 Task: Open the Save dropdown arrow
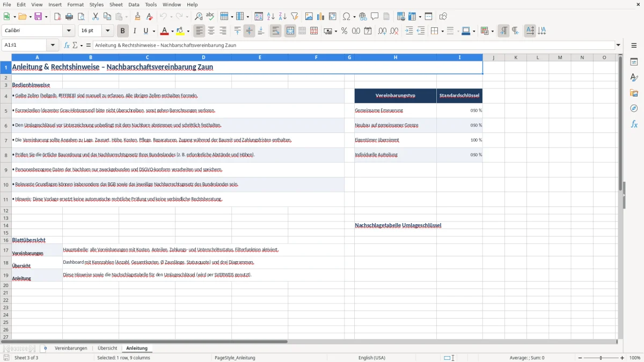point(46,17)
